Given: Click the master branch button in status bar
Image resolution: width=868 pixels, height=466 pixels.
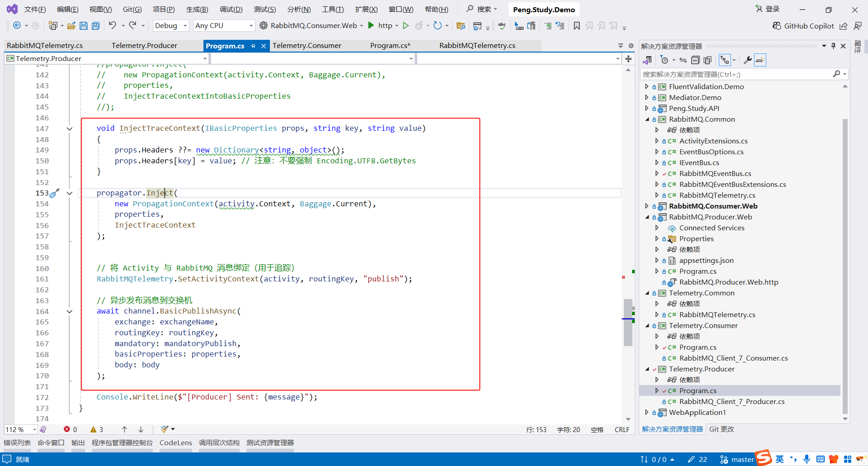Looking at the screenshot, I should tap(737, 460).
